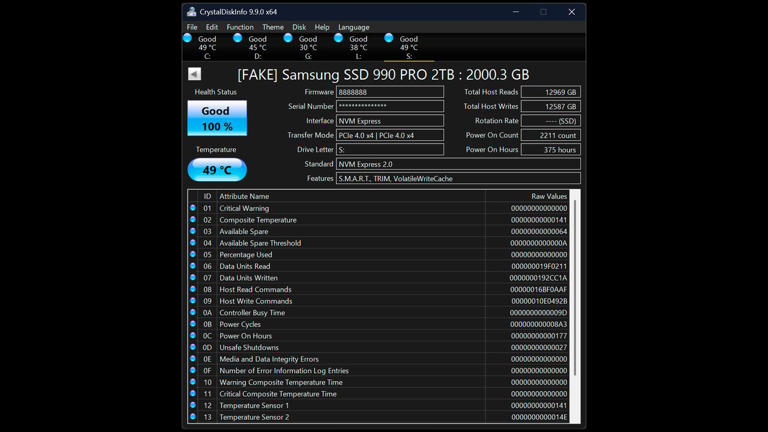Click Rotation Rate value field
The image size is (768, 432).
(551, 120)
